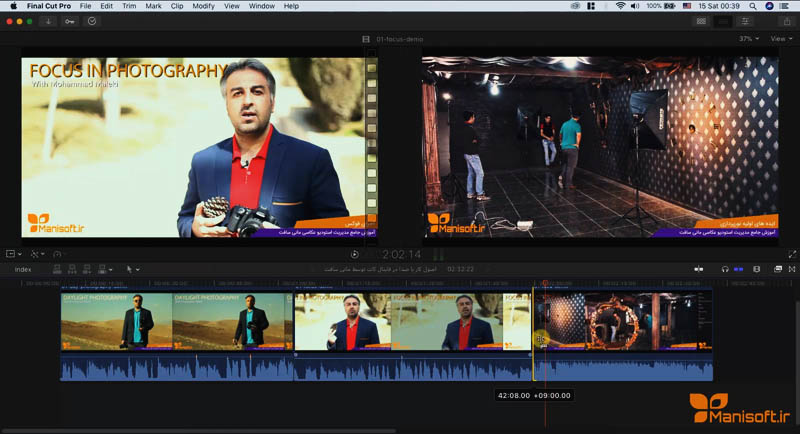Open the Mark menu
Image resolution: width=800 pixels, height=434 pixels.
(153, 6)
